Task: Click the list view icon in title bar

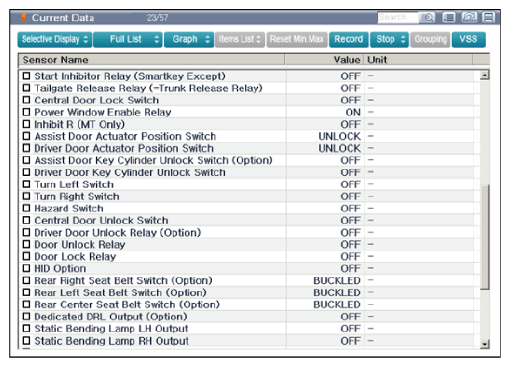Action: point(449,17)
